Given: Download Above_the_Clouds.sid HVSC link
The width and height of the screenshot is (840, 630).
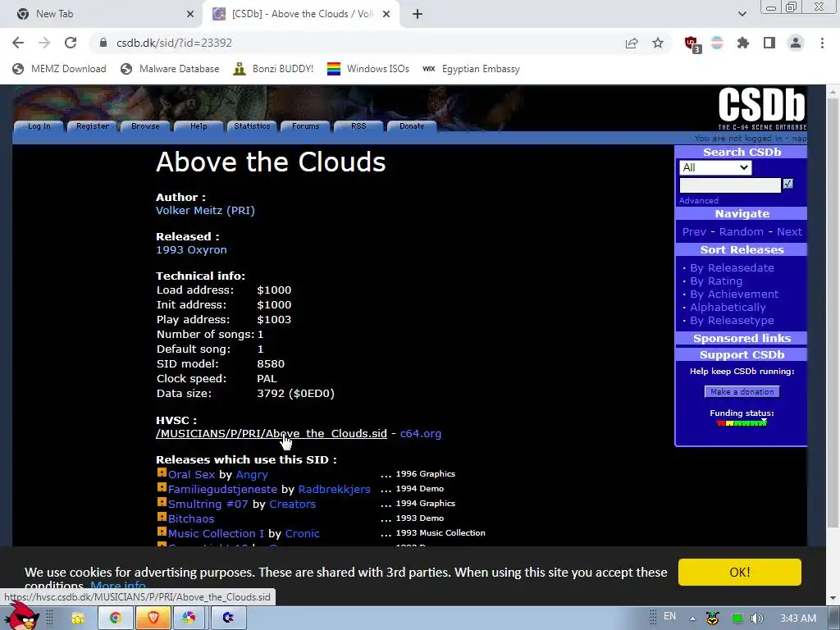Looking at the screenshot, I should pyautogui.click(x=271, y=433).
